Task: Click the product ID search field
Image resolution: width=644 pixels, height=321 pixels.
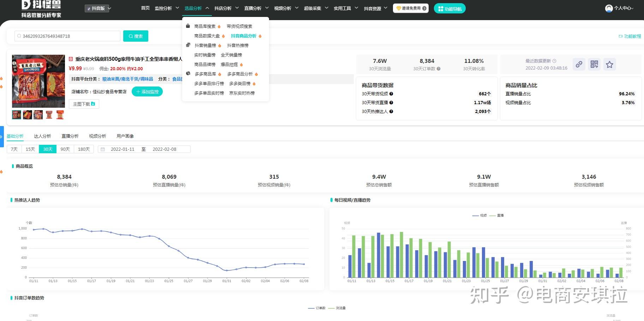Action: coord(67,36)
